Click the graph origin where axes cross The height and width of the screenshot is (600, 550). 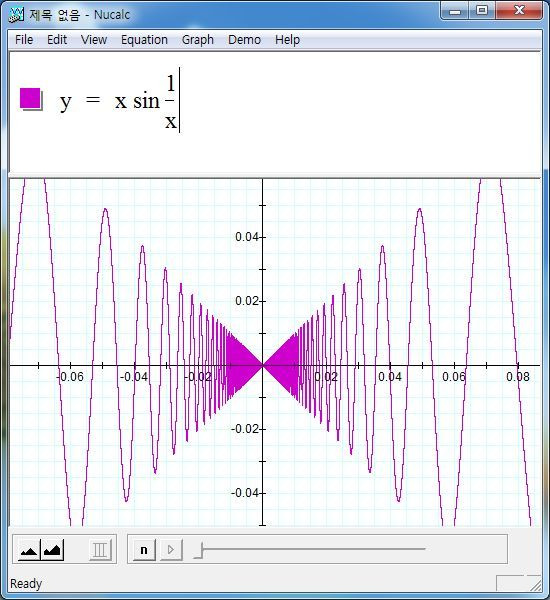click(263, 365)
